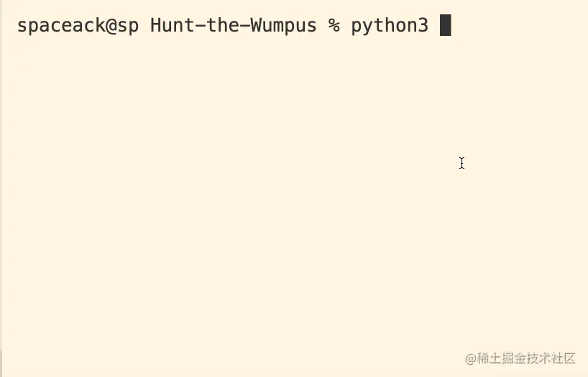This screenshot has height=377, width=588.
Task: Click the 技术社区 characters in the watermark
Action: tap(551, 358)
